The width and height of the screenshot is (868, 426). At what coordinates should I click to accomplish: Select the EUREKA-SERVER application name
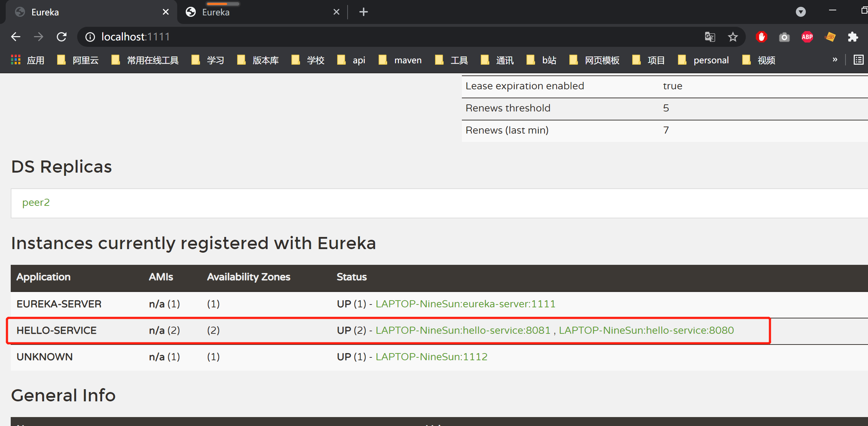pos(59,304)
